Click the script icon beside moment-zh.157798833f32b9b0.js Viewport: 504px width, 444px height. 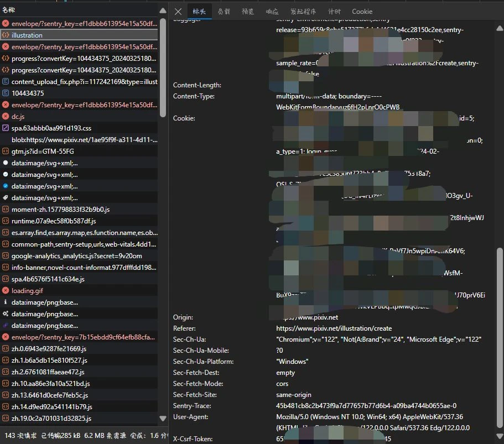click(x=6, y=209)
